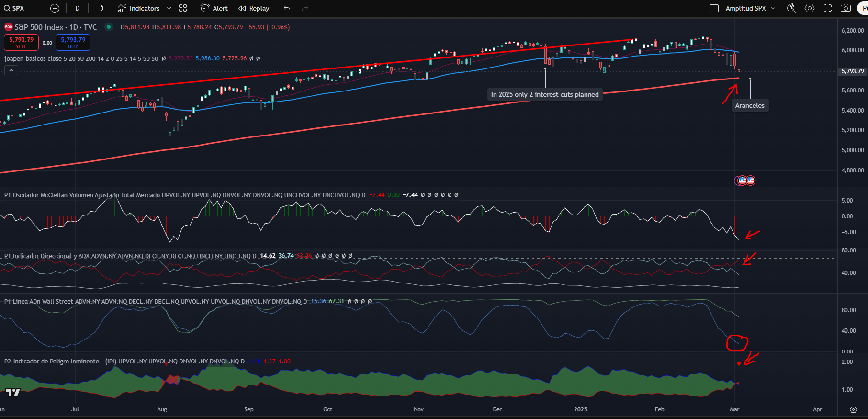Screen dimensions: 868x419
Task: Expand the favorite indicators chevron
Action: [169, 8]
